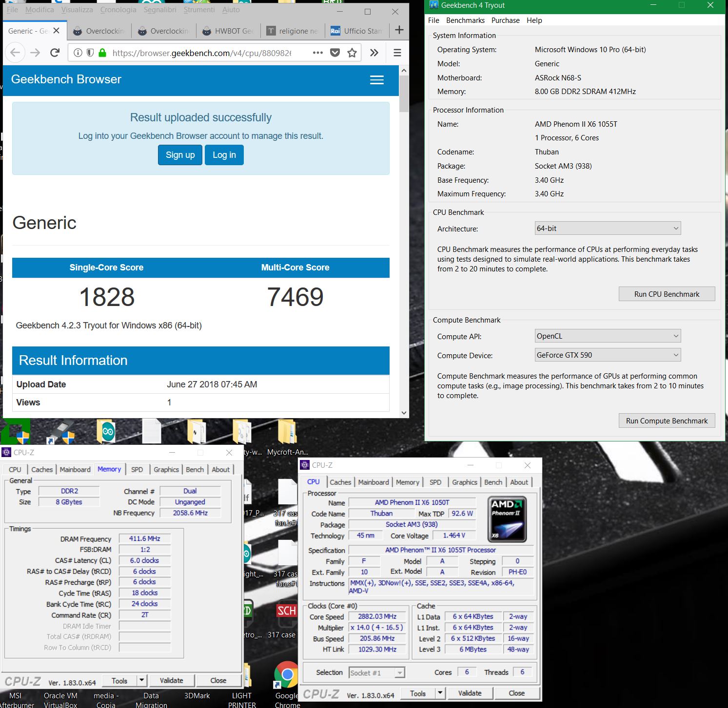Open Firefox Strumenti menu

click(199, 9)
